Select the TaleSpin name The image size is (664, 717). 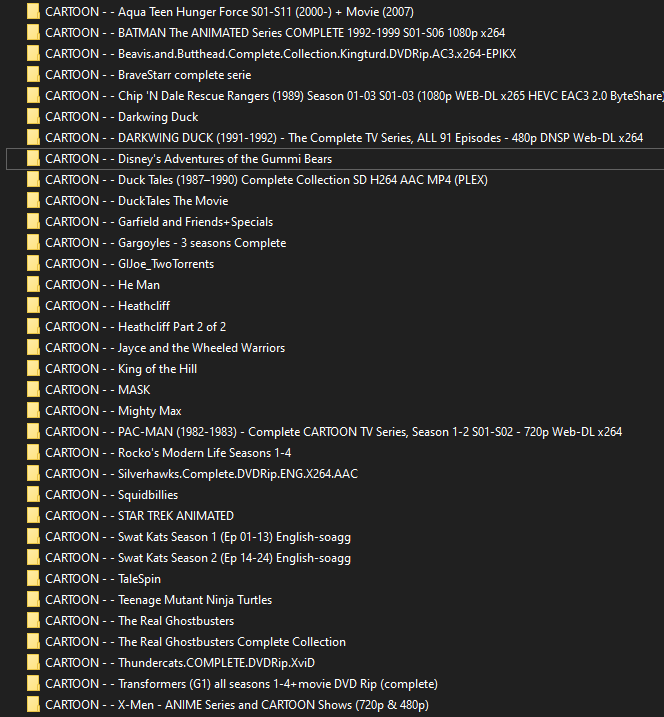103,579
